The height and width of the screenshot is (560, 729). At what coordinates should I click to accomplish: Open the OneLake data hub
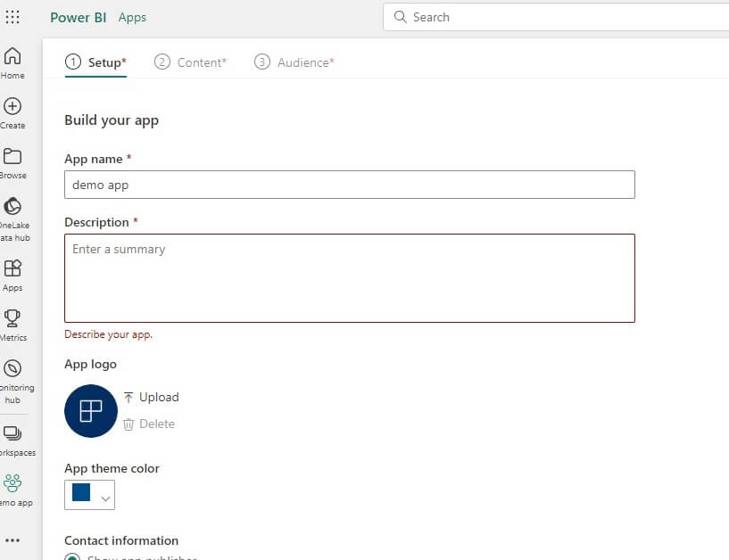pyautogui.click(x=12, y=207)
